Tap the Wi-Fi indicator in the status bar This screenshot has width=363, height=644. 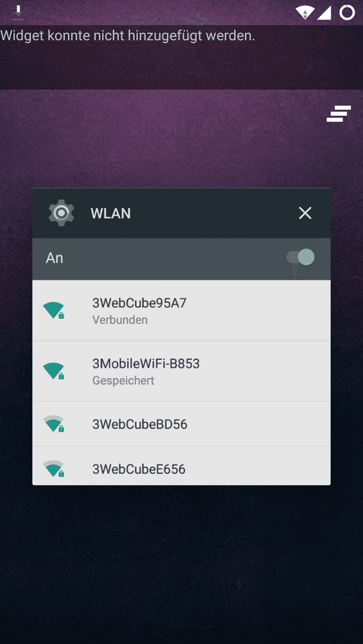coord(305,13)
